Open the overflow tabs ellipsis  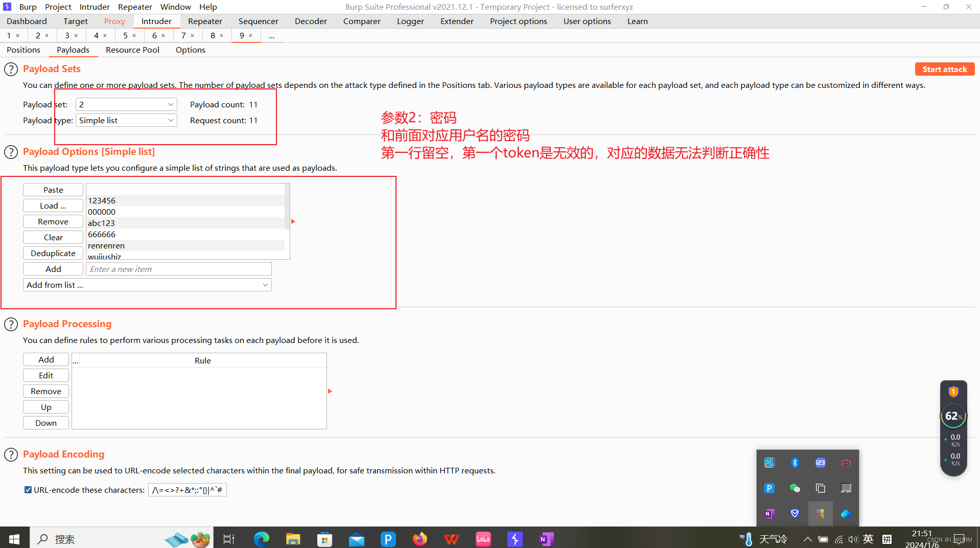click(x=272, y=36)
